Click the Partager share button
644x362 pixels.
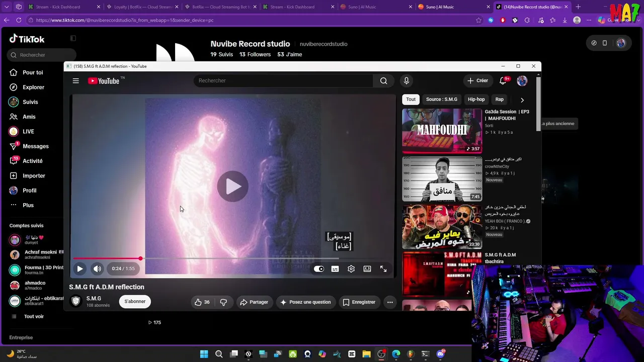pos(254,302)
